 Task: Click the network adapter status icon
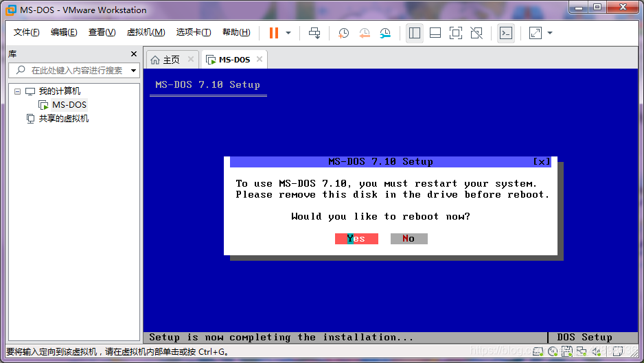[x=582, y=351]
